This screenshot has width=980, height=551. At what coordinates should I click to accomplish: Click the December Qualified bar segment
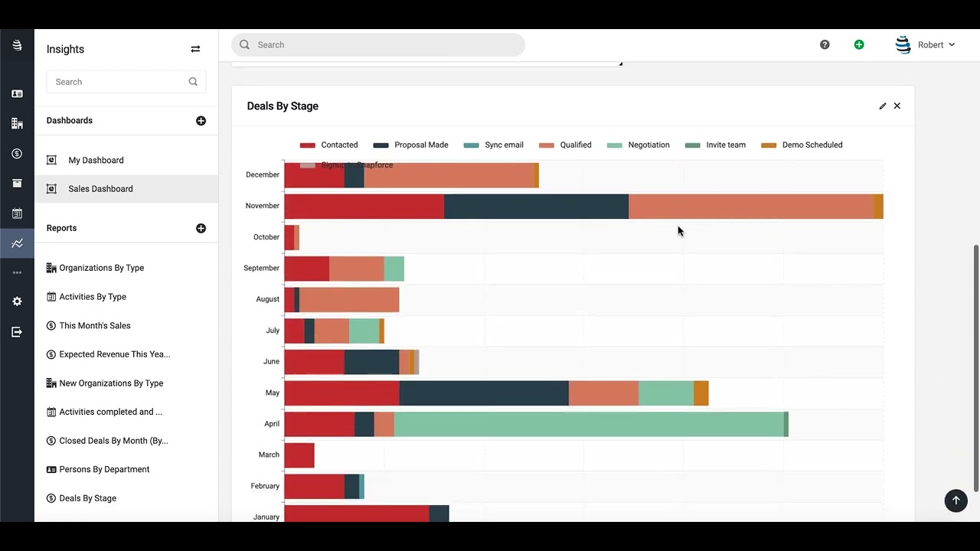click(x=449, y=175)
